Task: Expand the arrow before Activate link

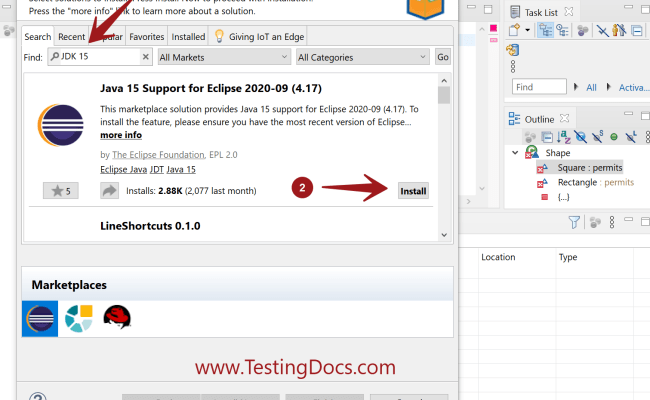Action: click(609, 87)
